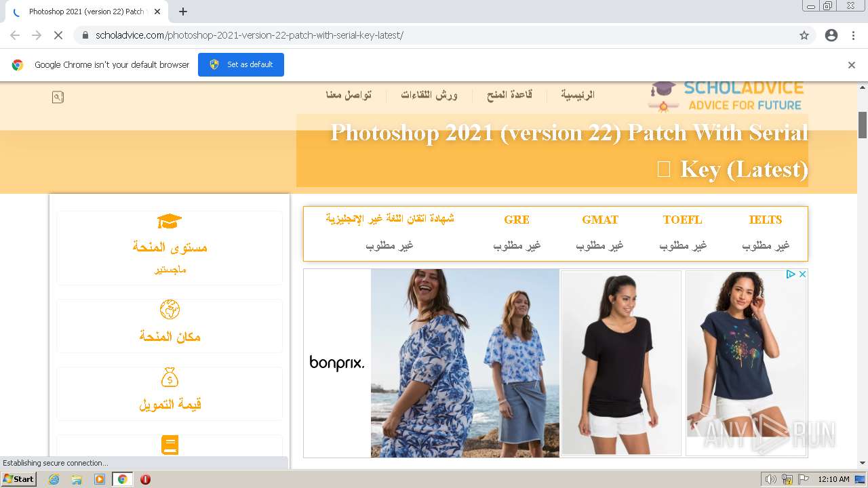Open the ورش اللقاءات menu item
Image resolution: width=868 pixels, height=488 pixels.
(x=429, y=95)
